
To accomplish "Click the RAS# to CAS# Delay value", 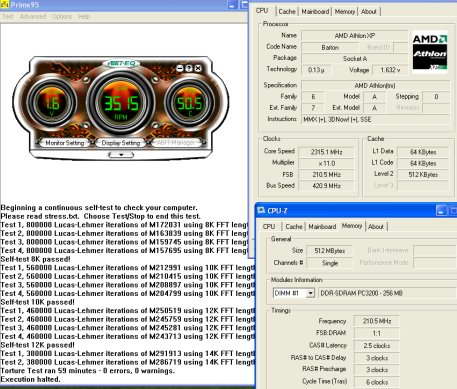I will point(376,358).
